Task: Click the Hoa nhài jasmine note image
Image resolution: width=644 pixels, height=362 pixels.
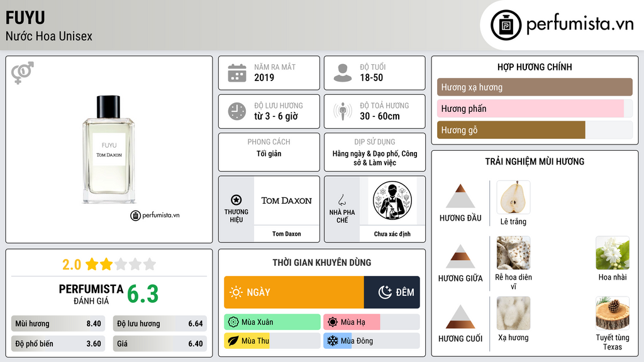Action: [613, 253]
